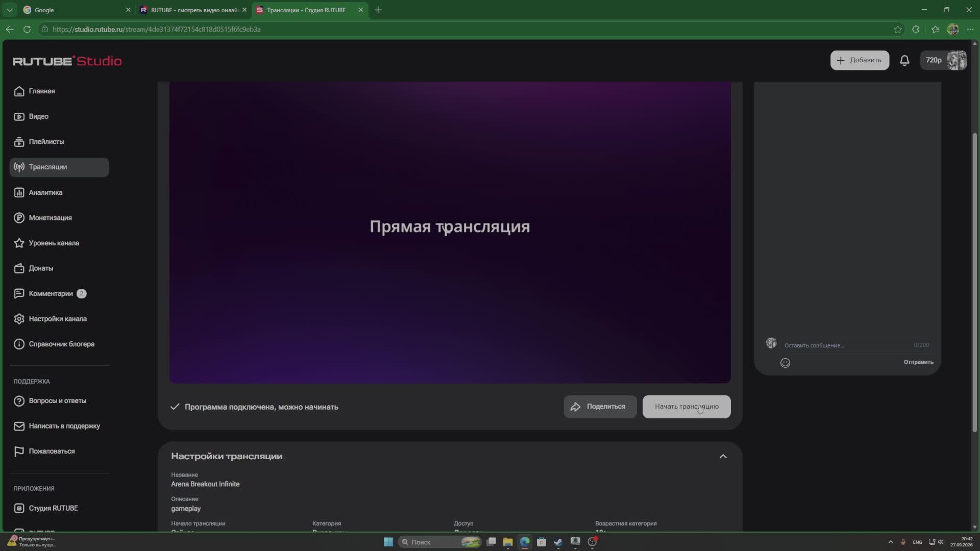Viewport: 980px width, 551px height.
Task: Click the Поделиться button
Action: (x=600, y=407)
